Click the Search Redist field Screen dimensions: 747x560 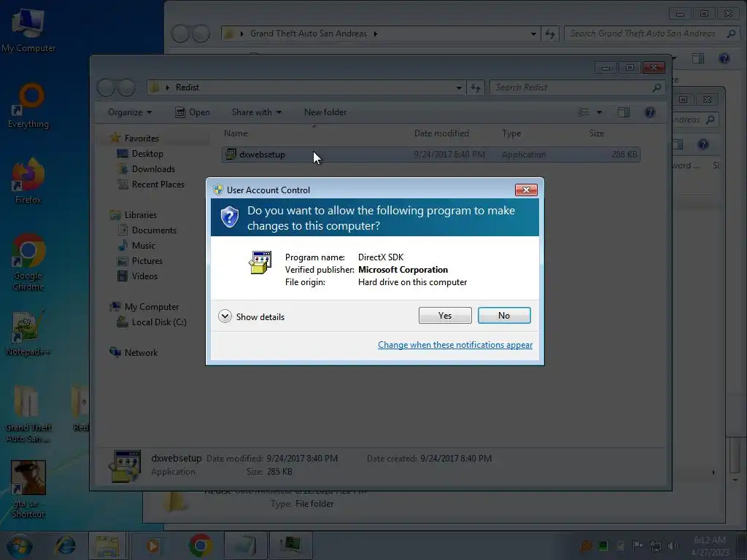click(576, 87)
